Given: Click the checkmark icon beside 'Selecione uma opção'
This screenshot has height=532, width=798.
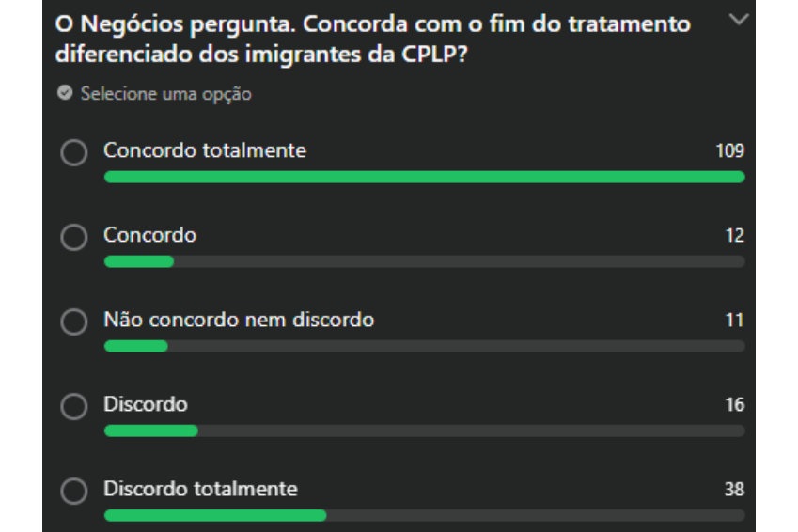Looking at the screenshot, I should point(65,94).
